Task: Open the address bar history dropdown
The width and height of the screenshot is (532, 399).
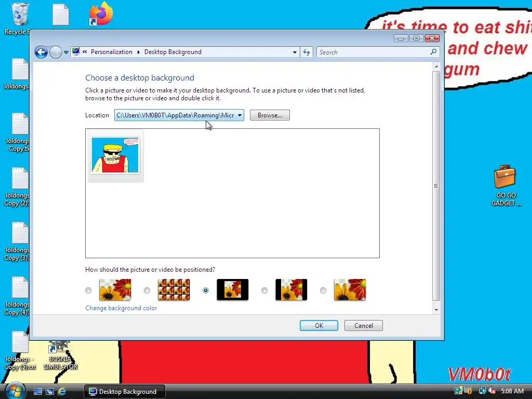Action: tap(295, 52)
